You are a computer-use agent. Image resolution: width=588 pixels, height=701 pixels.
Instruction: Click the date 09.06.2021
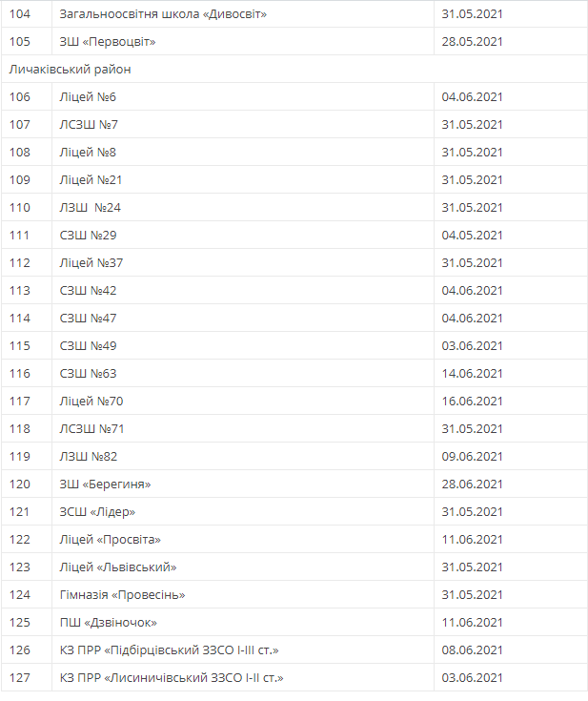click(472, 457)
